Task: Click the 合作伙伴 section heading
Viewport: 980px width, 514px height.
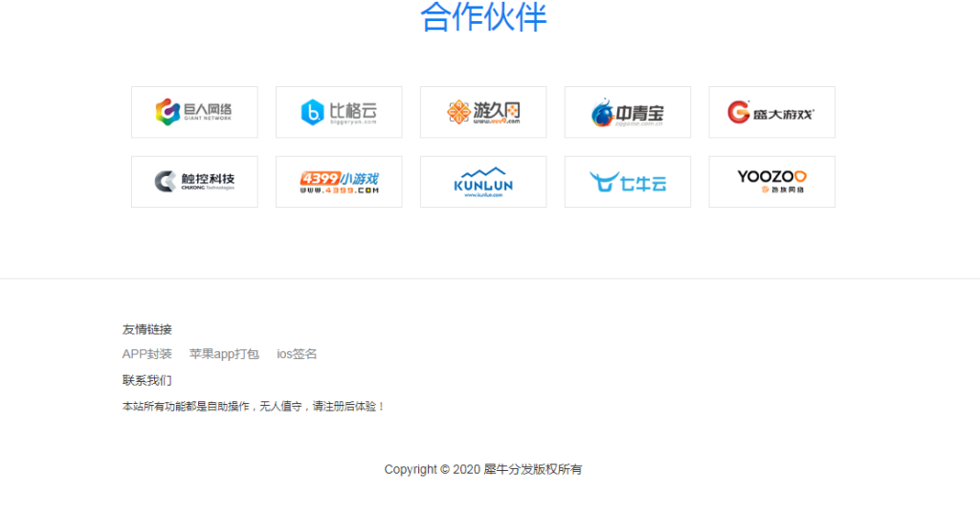Action: [483, 17]
